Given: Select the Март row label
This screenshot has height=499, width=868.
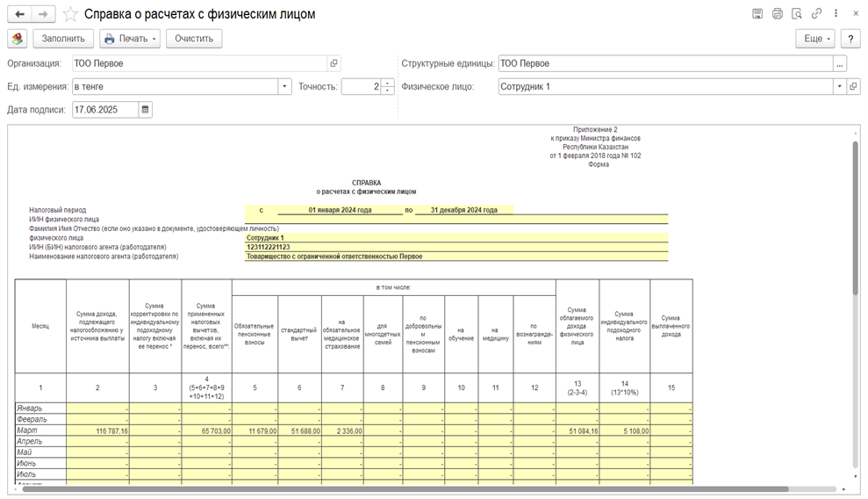Looking at the screenshot, I should tap(40, 430).
